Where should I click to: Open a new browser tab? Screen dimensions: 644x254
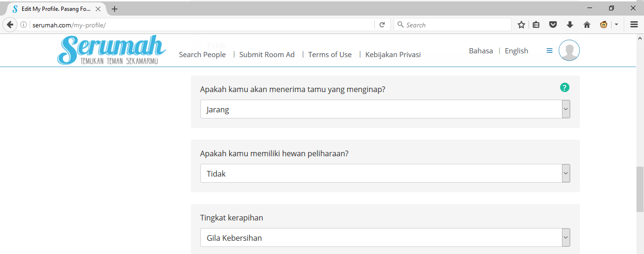coord(115,9)
